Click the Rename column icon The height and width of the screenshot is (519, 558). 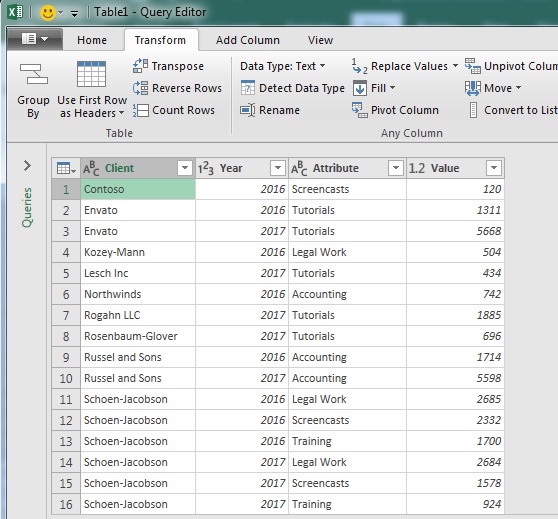click(248, 110)
